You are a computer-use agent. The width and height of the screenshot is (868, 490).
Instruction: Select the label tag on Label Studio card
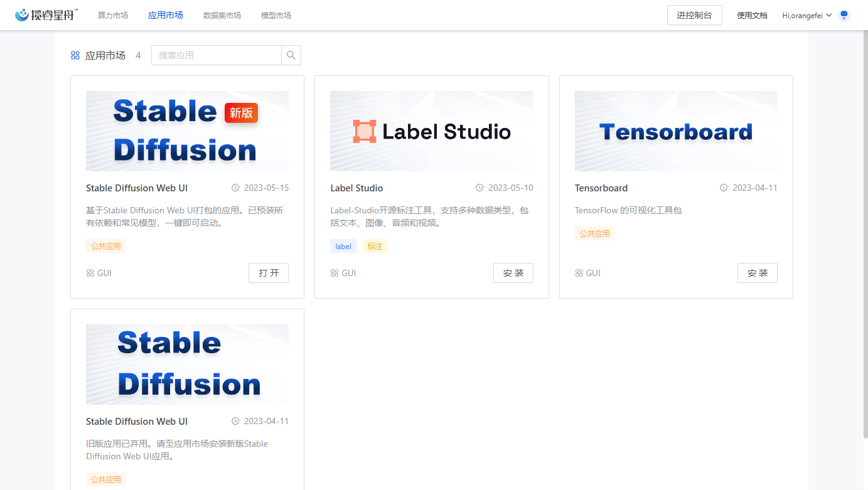[343, 246]
